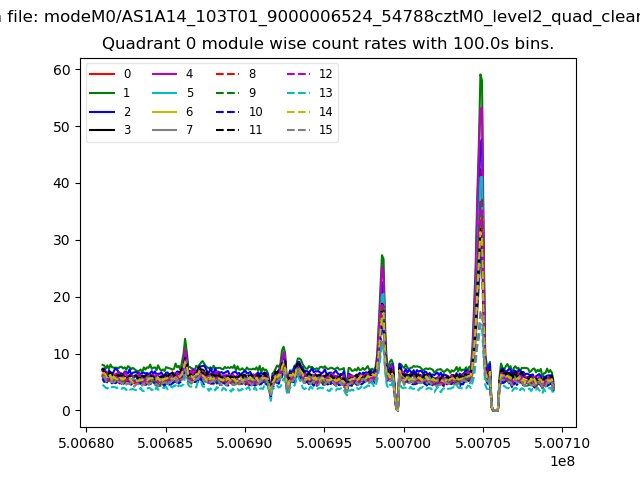This screenshot has width=640, height=480.
Task: Click the second-highest peak near 5.00699
Action: 382,257
